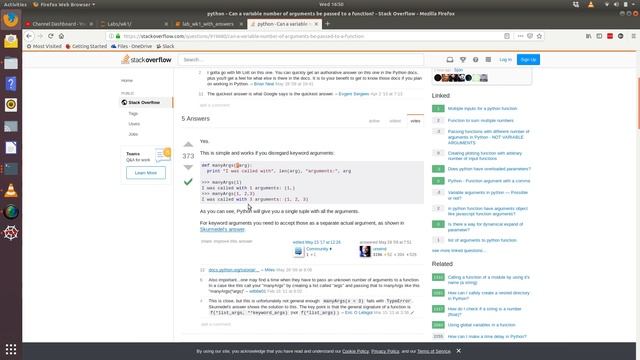Image resolution: width=640 pixels, height=360 pixels.
Task: Reload the page in Firefox
Action: click(x=51, y=36)
